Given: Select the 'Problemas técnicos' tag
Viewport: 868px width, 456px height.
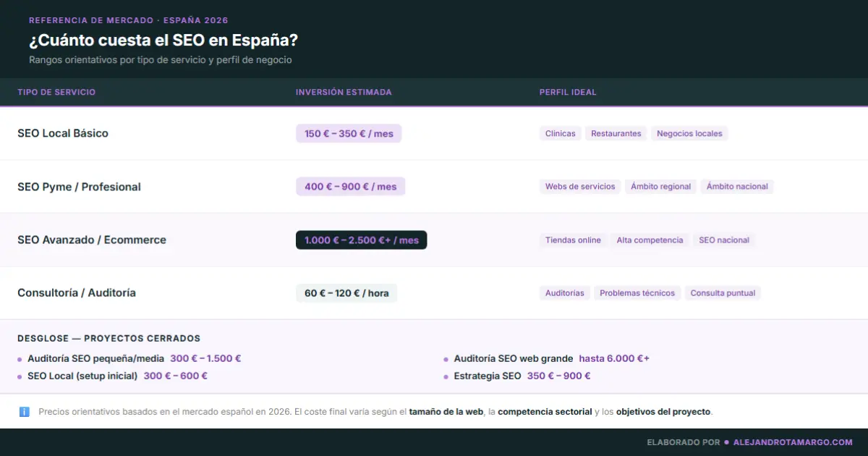Looking at the screenshot, I should click(x=637, y=293).
